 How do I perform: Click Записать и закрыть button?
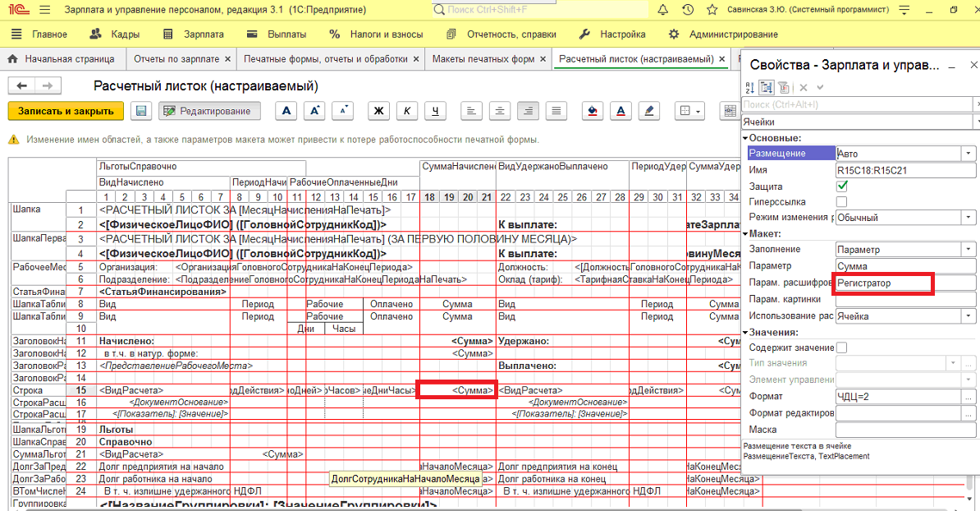[66, 112]
